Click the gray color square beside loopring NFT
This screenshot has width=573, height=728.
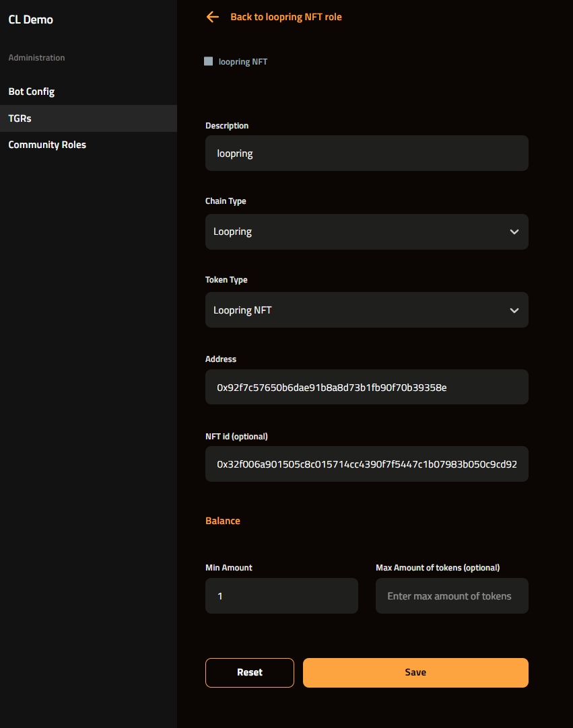(209, 61)
